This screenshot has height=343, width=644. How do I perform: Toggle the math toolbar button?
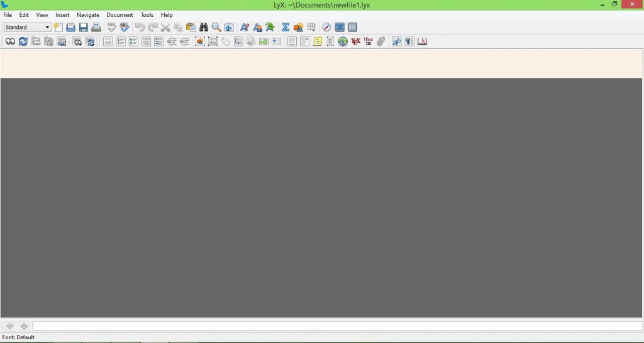[340, 28]
